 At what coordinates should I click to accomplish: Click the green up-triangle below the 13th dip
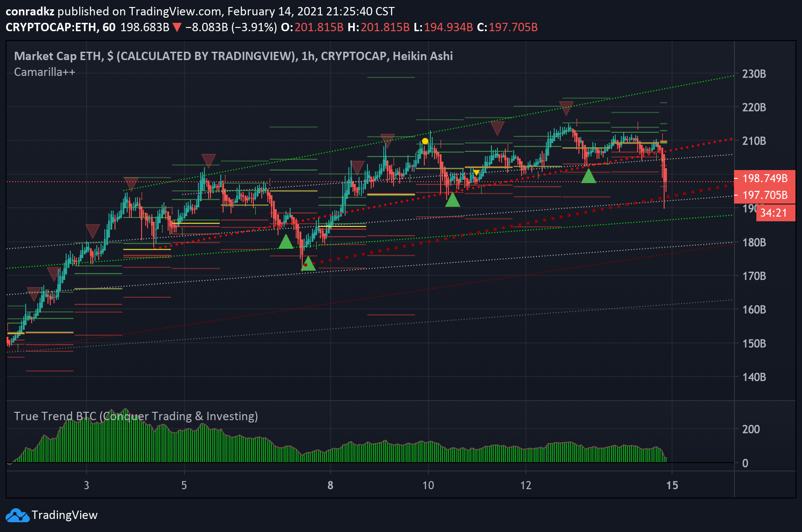pyautogui.click(x=589, y=176)
